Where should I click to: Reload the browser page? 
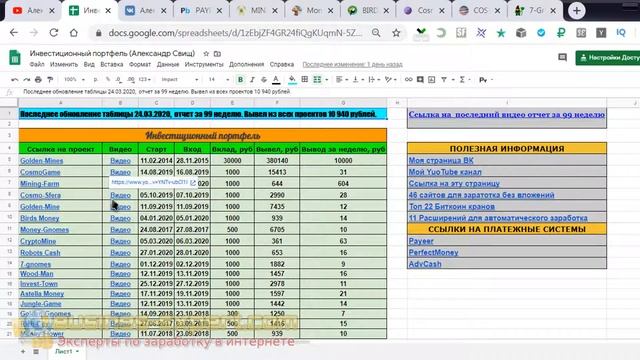[x=53, y=33]
